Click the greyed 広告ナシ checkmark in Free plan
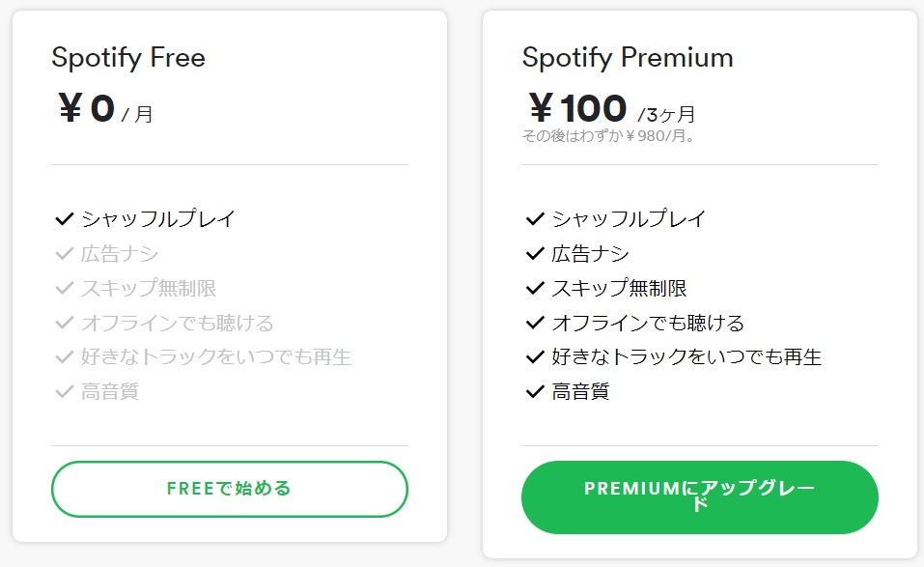 click(x=65, y=254)
